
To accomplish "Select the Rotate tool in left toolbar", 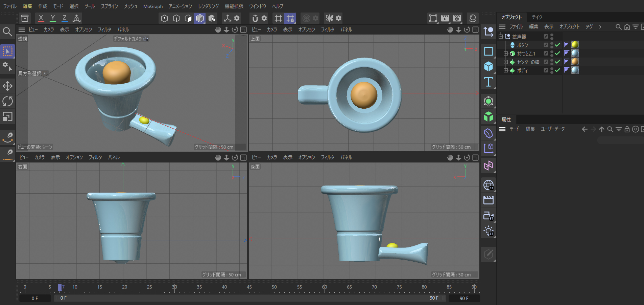I will [x=7, y=101].
